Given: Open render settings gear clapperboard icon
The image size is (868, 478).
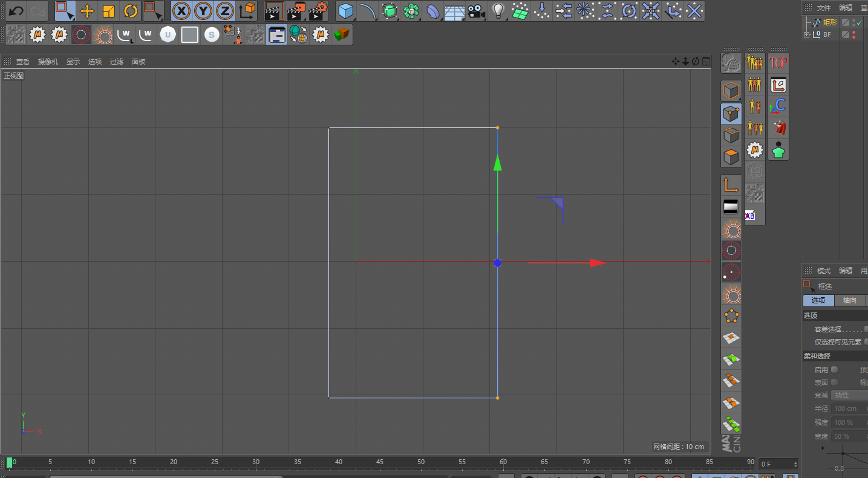Looking at the screenshot, I should click(x=318, y=11).
